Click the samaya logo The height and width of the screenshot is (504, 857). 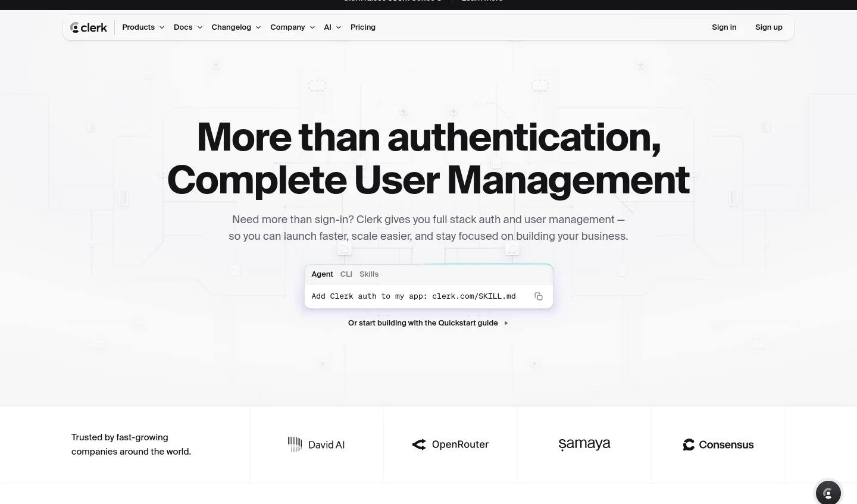coord(584,444)
